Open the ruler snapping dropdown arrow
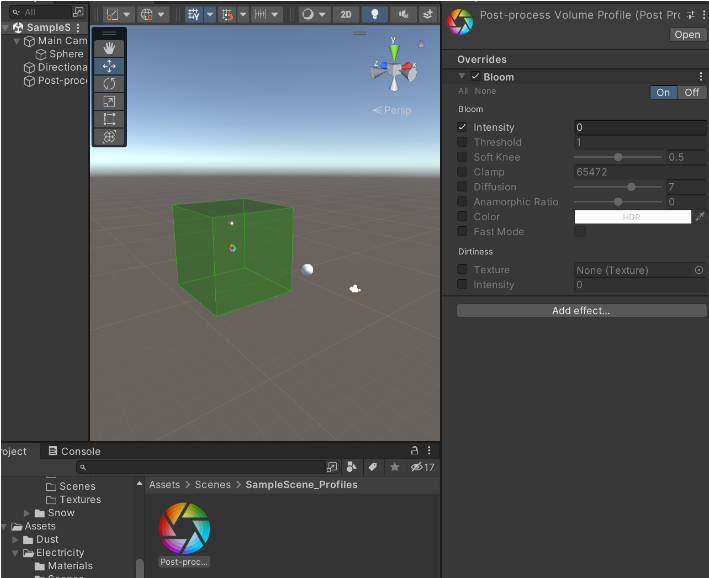The height and width of the screenshot is (578, 709). [x=274, y=14]
